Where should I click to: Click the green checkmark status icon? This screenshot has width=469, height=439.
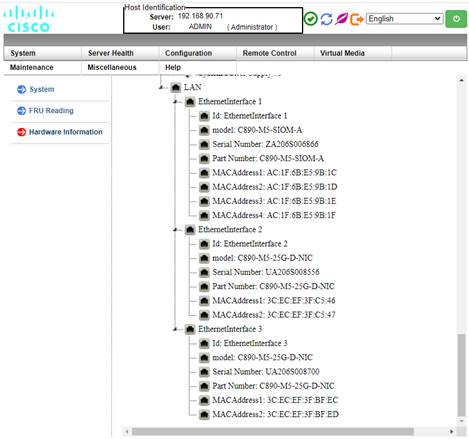coord(311,19)
